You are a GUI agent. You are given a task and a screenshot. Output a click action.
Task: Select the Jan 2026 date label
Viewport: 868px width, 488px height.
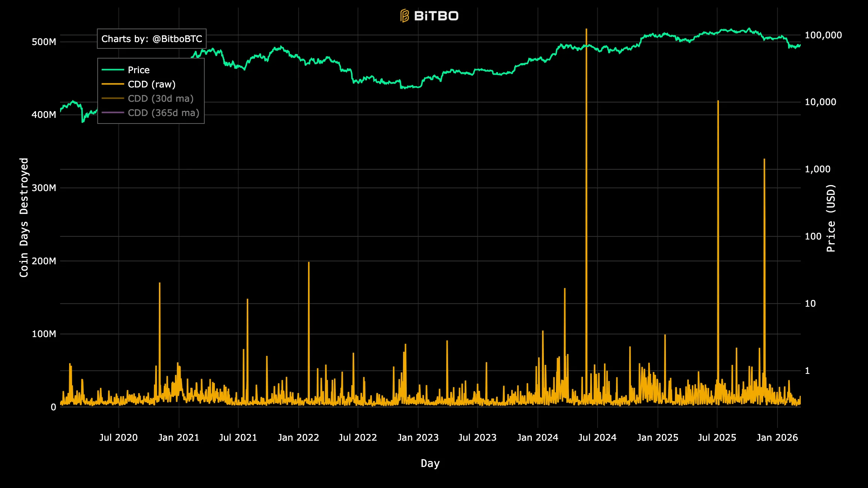coord(777,437)
